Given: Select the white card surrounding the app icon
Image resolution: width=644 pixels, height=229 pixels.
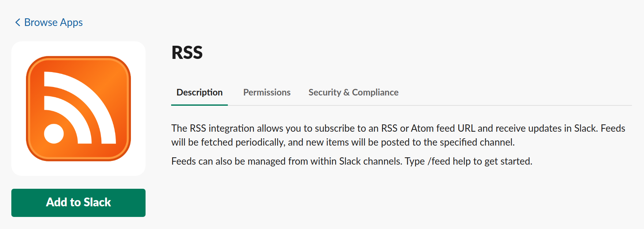Looking at the screenshot, I should coord(78,109).
